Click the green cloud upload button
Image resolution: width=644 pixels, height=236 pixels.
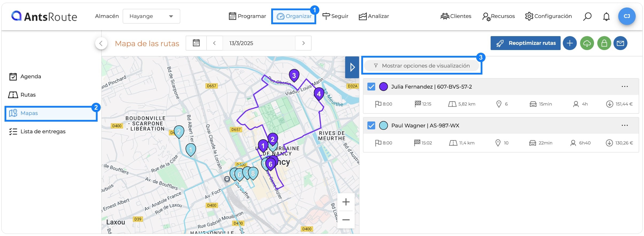587,43
